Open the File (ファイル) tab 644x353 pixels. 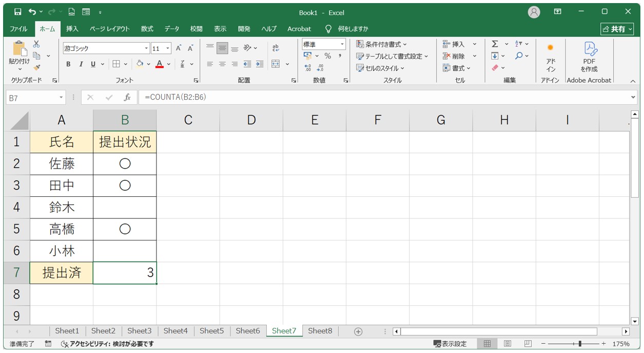(19, 29)
